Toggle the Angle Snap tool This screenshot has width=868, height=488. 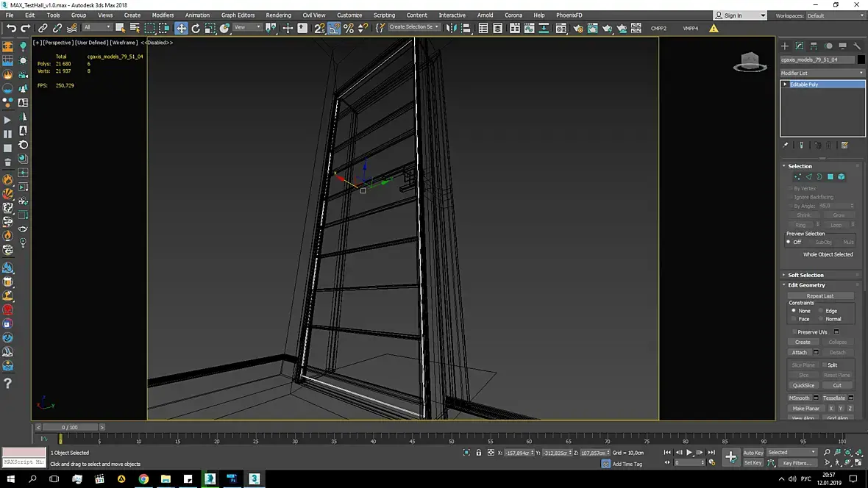click(x=334, y=28)
